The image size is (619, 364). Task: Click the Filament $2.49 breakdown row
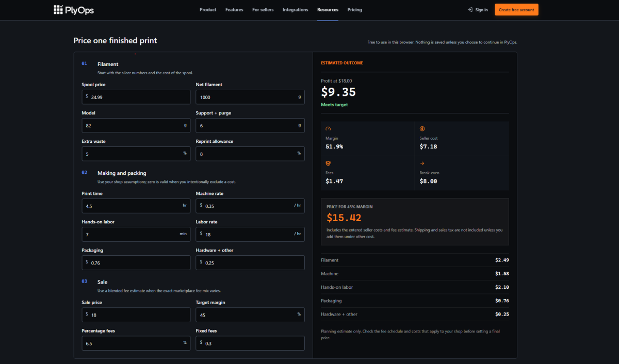(x=415, y=260)
